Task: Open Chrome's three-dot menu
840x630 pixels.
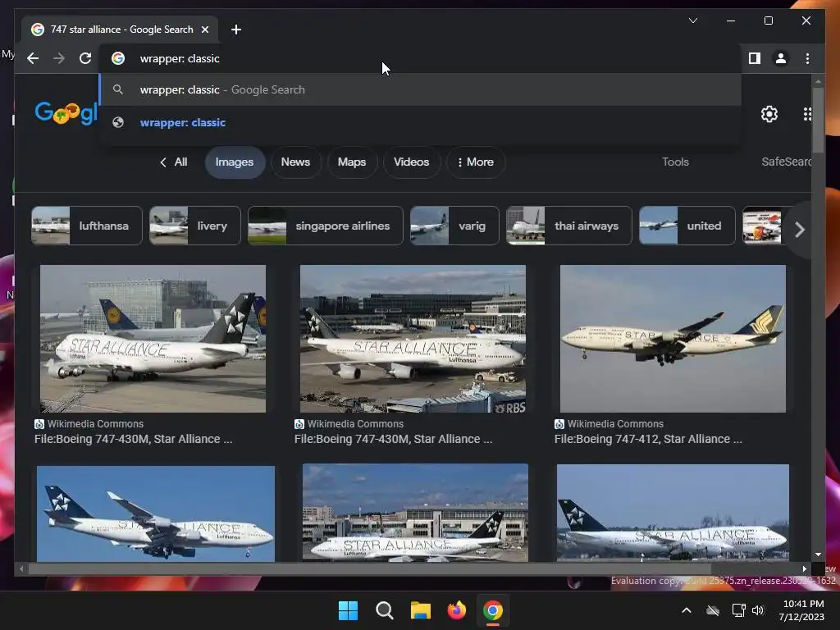Action: pyautogui.click(x=807, y=58)
